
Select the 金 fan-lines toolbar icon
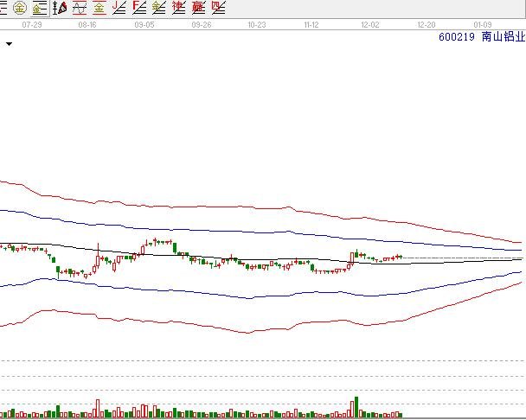click(x=159, y=8)
